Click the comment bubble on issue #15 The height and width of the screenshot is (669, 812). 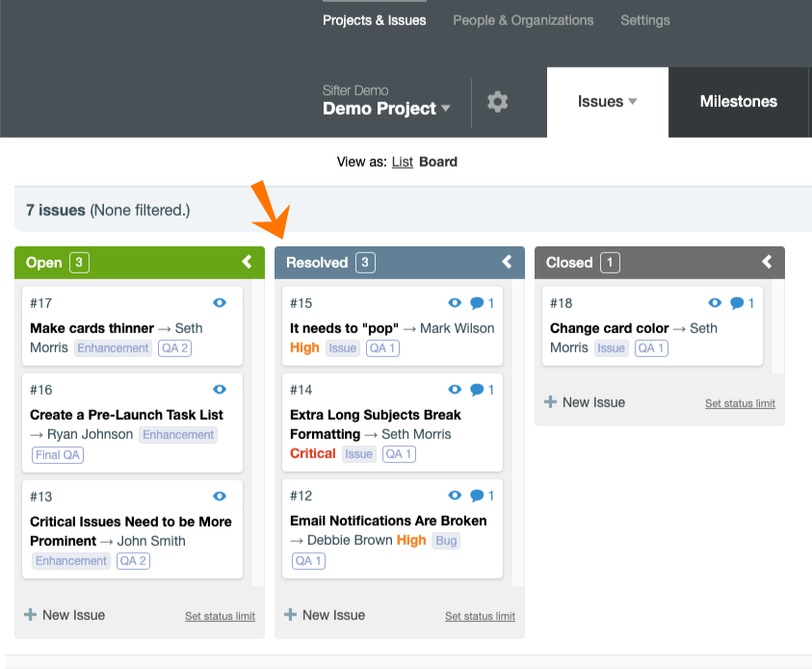point(477,303)
